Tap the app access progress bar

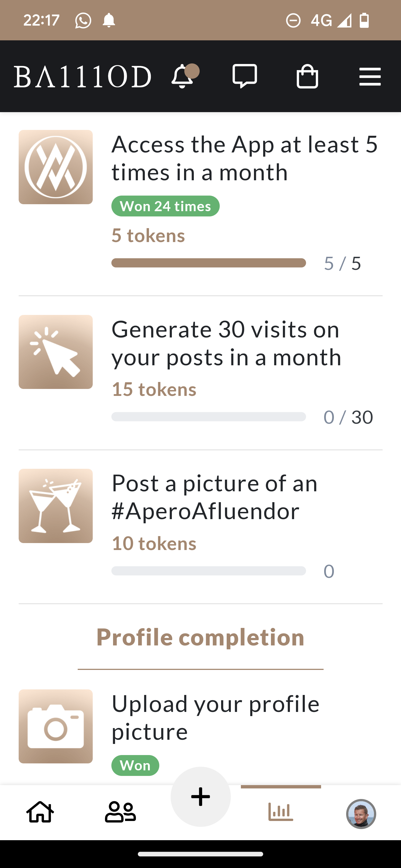pos(208,263)
